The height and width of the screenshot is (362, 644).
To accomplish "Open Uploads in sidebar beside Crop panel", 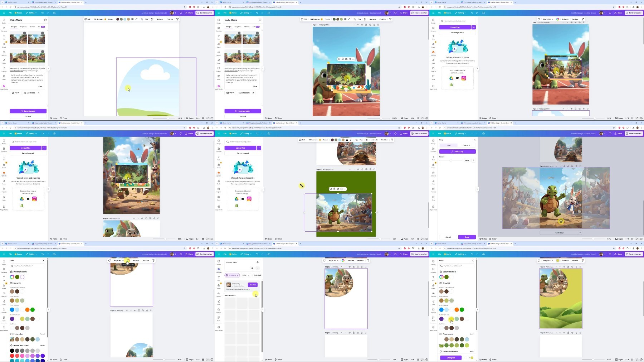I will pyautogui.click(x=433, y=174).
